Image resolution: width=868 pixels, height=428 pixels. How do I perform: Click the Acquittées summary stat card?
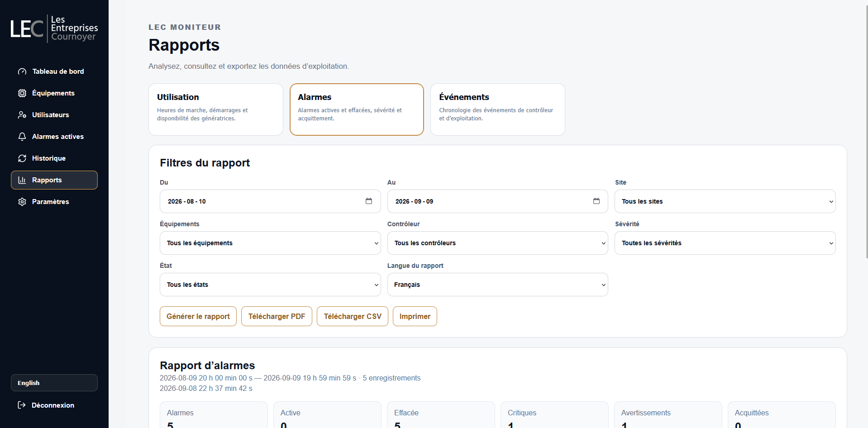(782, 415)
